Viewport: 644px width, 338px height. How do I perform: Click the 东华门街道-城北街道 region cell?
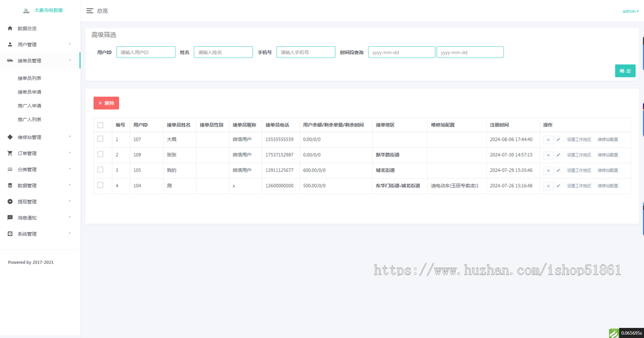[x=398, y=185]
